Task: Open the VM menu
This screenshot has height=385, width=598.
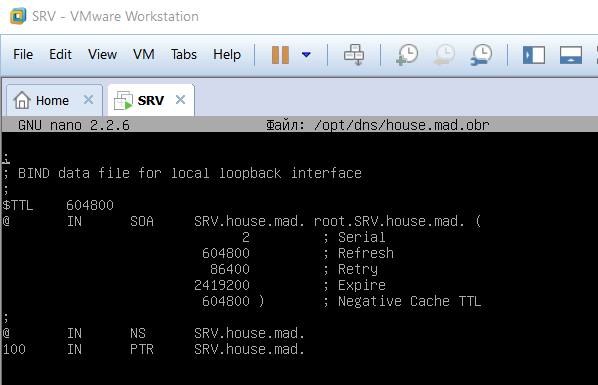Action: coord(144,55)
